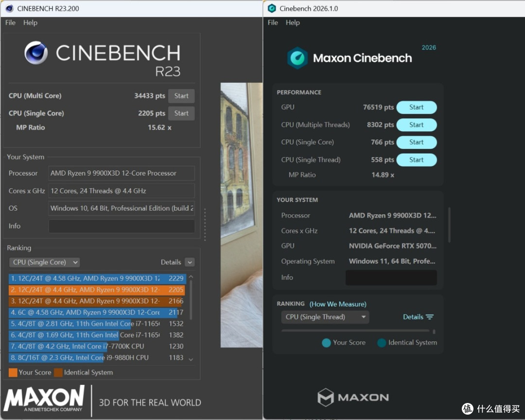Select the orange ranking row scoring 2205
This screenshot has width=525, height=420.
pos(97,290)
